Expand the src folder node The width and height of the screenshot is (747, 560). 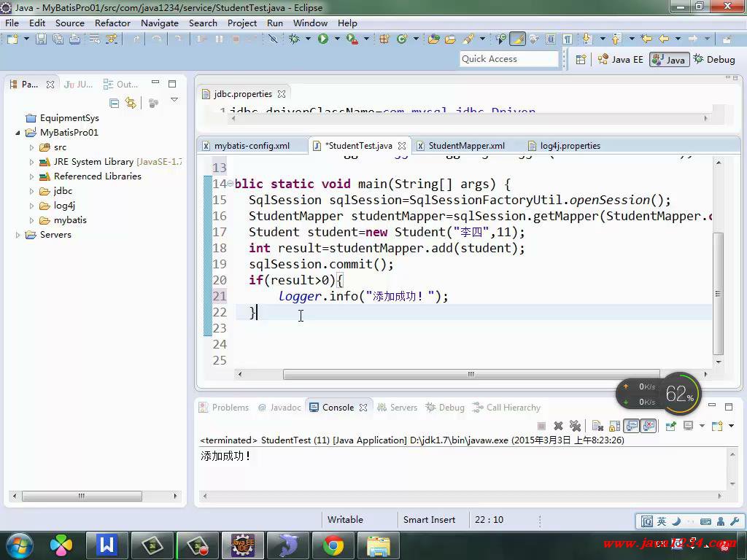click(x=31, y=147)
